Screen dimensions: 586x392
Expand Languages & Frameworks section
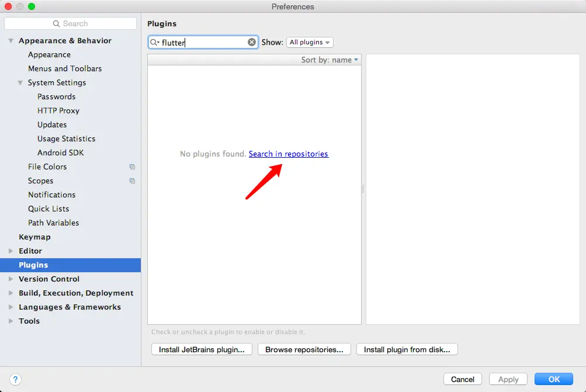(x=11, y=307)
